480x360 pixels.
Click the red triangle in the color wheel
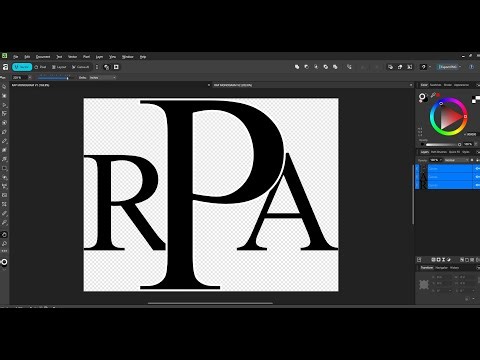click(450, 117)
